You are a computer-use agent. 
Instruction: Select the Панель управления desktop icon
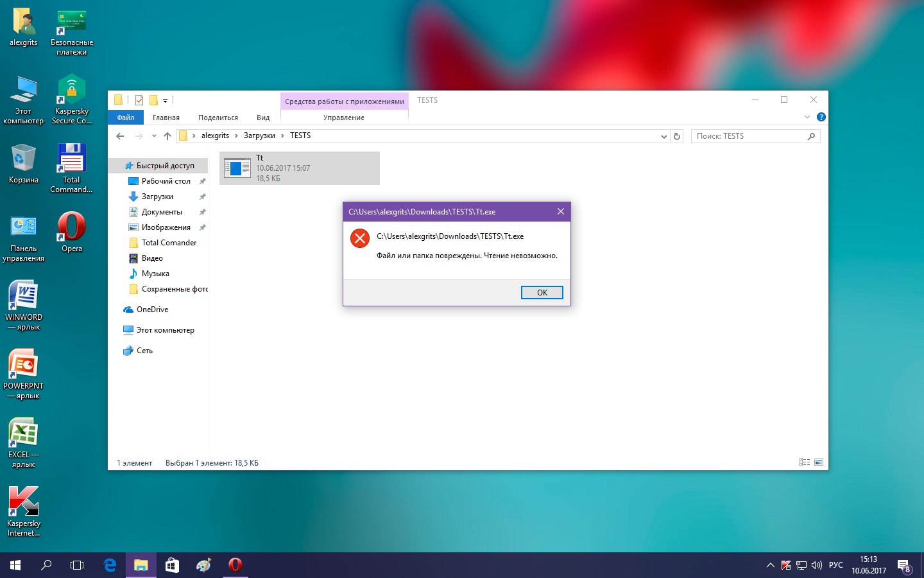click(24, 238)
